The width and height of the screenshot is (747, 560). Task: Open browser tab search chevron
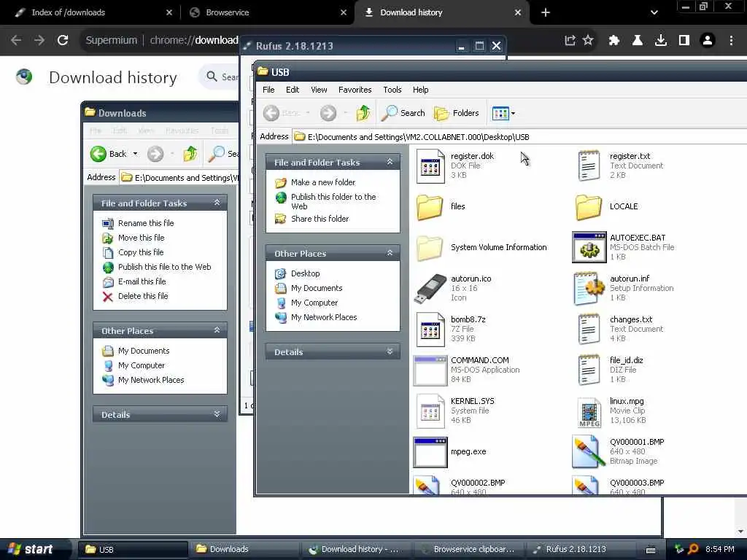[x=654, y=12]
